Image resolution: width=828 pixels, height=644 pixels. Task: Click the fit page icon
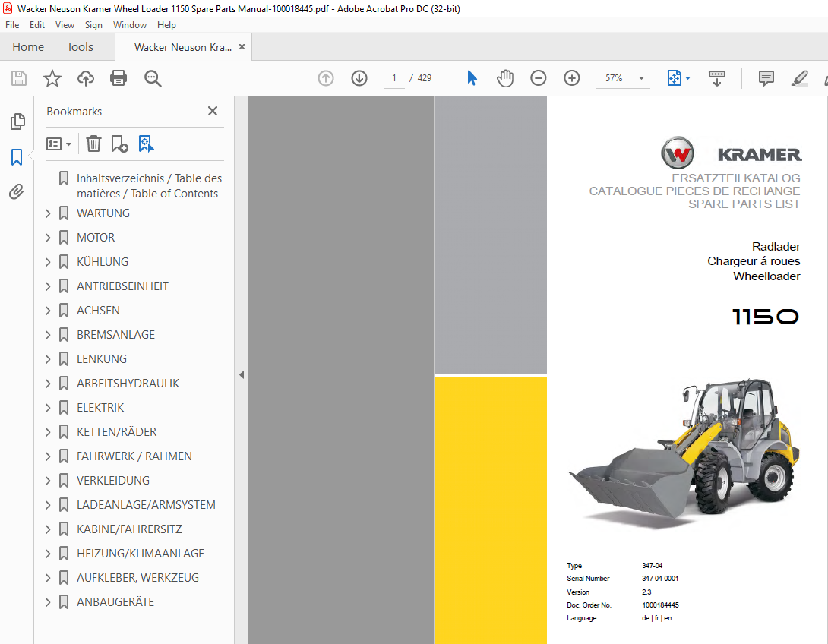click(675, 79)
